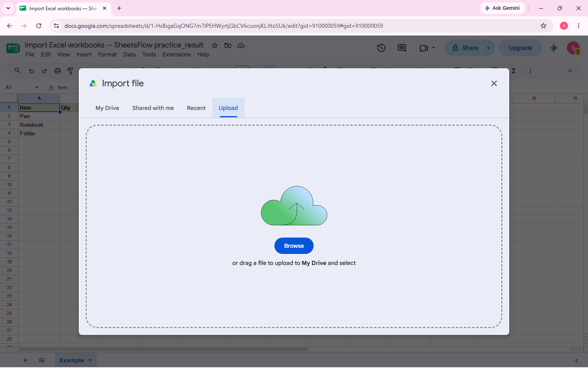The height and width of the screenshot is (368, 588).
Task: Select row 10 header
Action: click(x=9, y=184)
